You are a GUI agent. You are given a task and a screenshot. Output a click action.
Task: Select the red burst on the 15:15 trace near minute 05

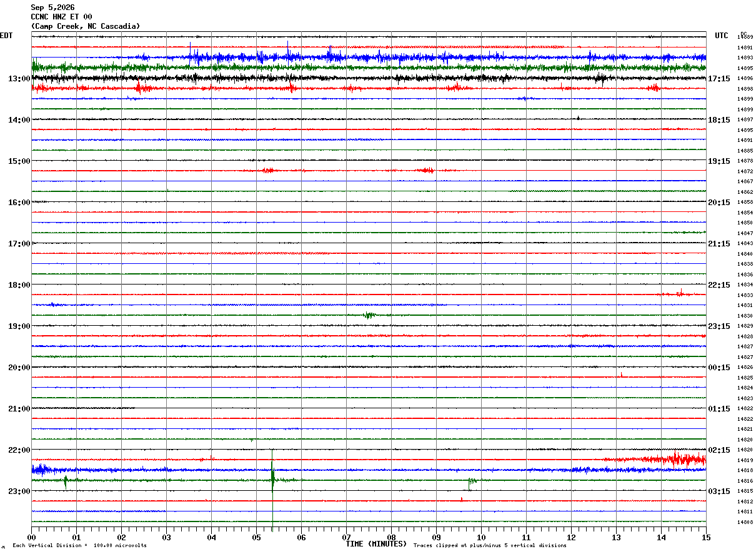267,170
